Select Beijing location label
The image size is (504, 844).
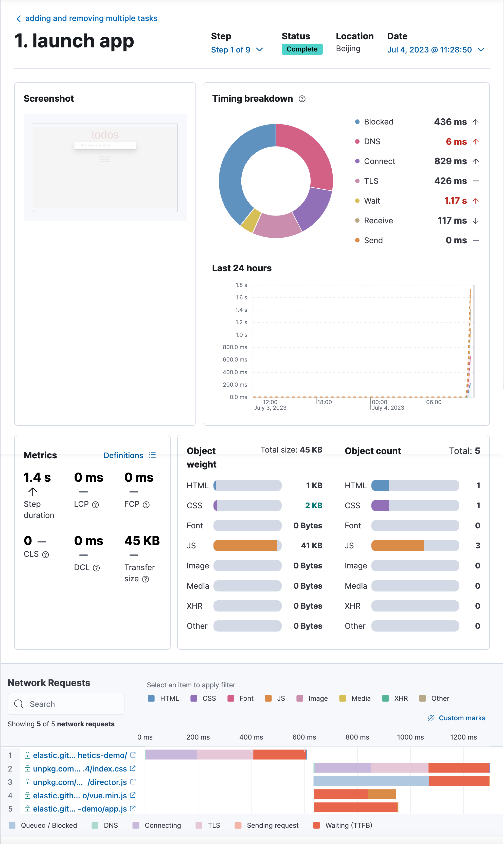coord(347,49)
